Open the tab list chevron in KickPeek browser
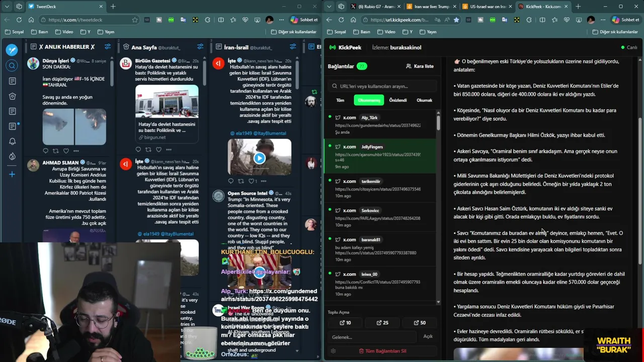 [x=329, y=7]
